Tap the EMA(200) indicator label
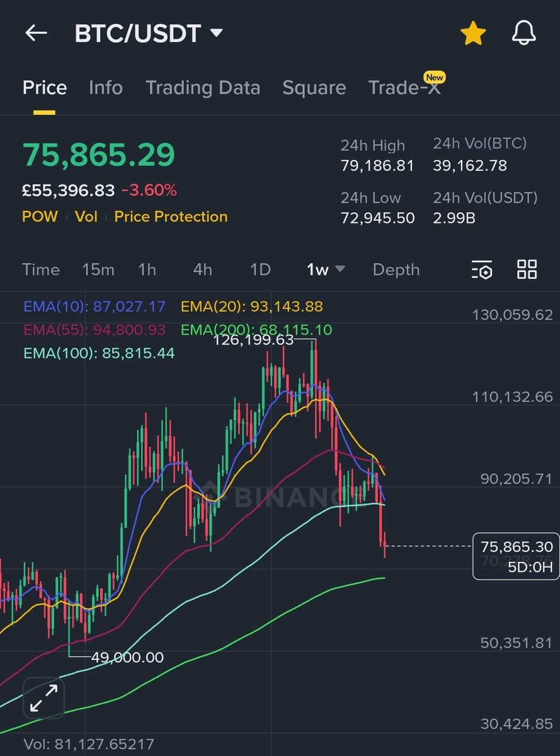Screen dimensions: 560x756 point(256,329)
